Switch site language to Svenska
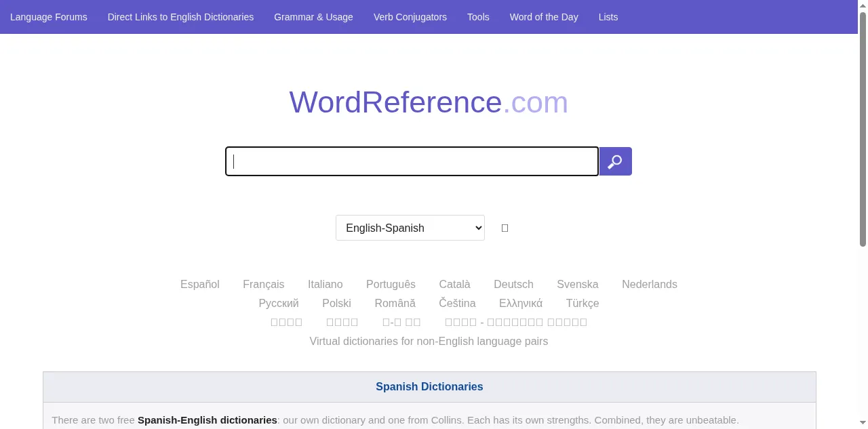Image resolution: width=868 pixels, height=429 pixels. coord(578,284)
